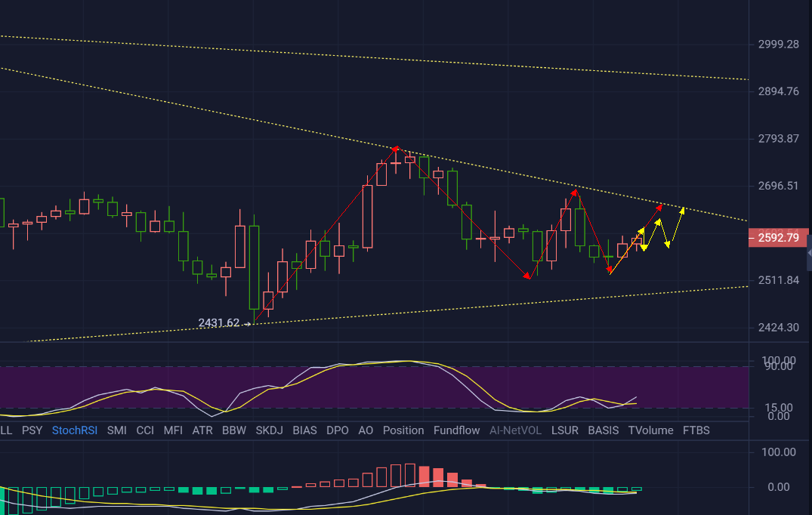Image resolution: width=812 pixels, height=515 pixels.
Task: Switch to the BASIS indicator
Action: point(604,430)
